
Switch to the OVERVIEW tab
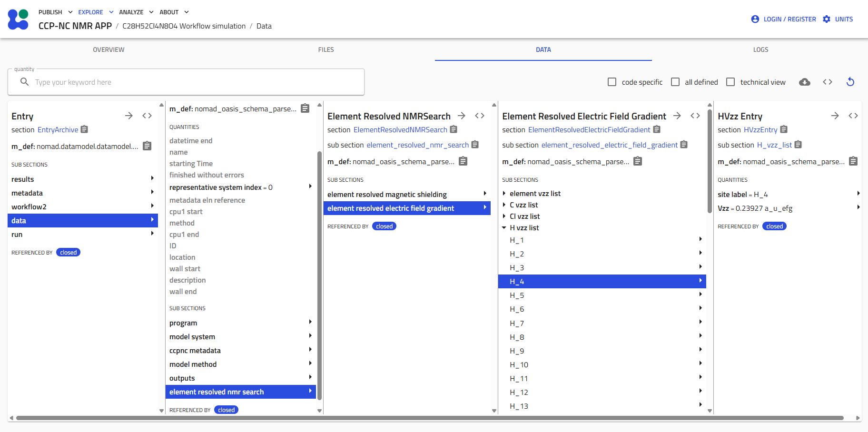[x=108, y=49]
